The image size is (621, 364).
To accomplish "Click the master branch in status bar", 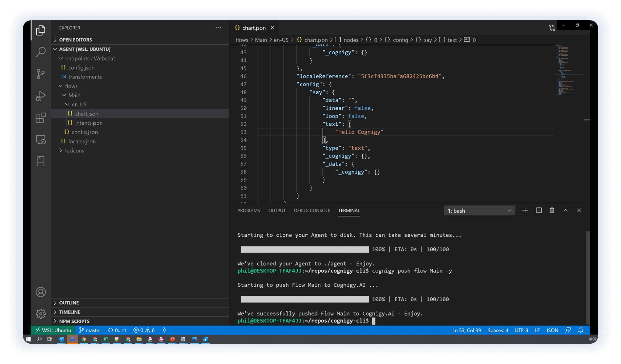I will pos(90,330).
